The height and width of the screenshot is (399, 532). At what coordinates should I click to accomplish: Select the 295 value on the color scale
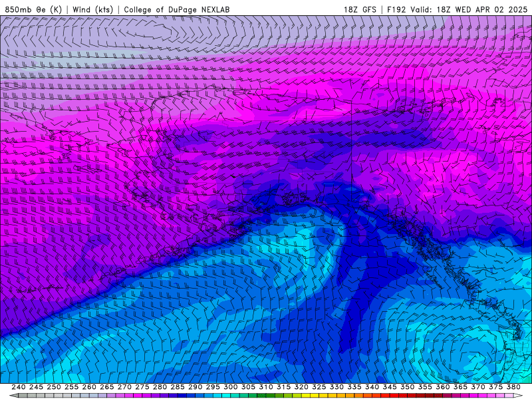pos(213,387)
